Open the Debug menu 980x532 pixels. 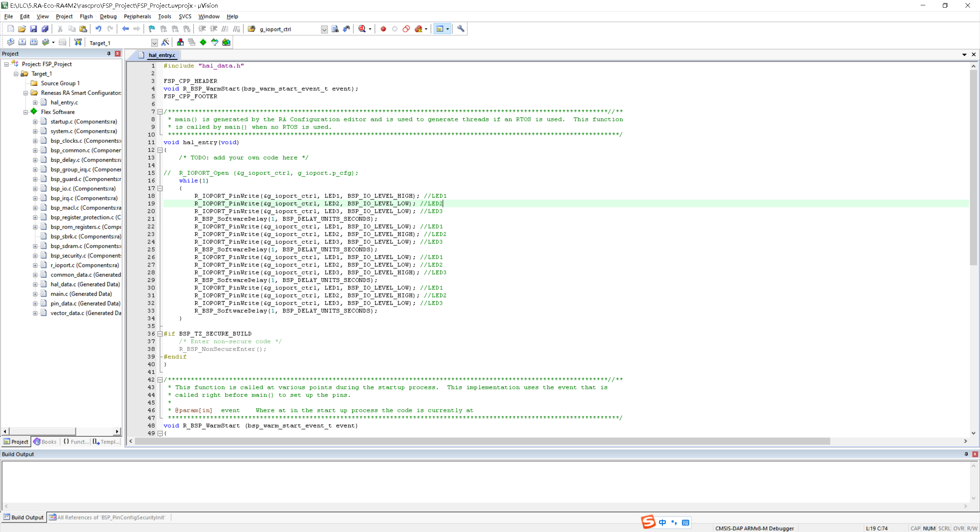(x=108, y=16)
